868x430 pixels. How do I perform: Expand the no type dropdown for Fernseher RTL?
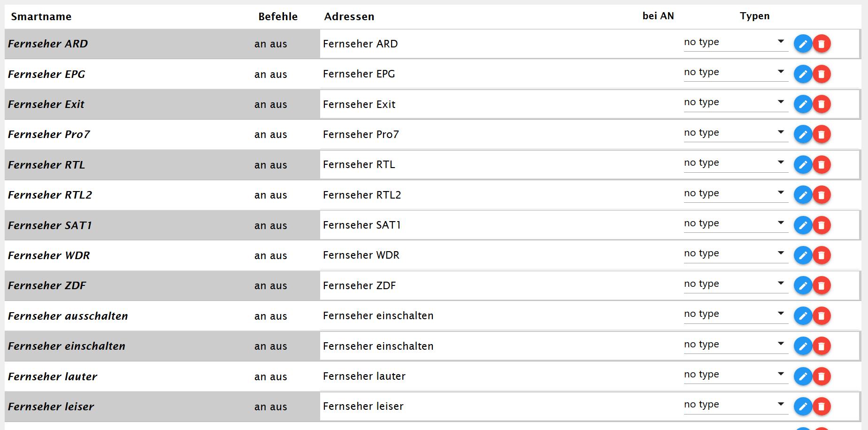736,163
